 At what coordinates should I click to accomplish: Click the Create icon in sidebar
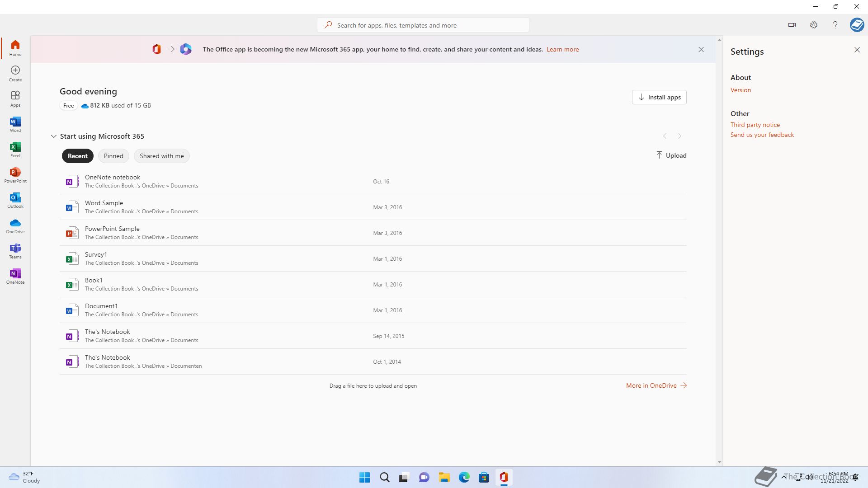[15, 73]
